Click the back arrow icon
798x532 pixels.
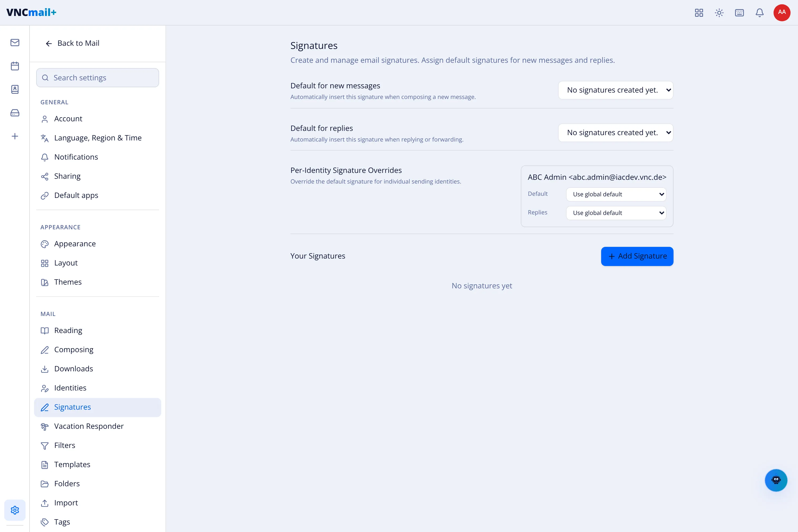pyautogui.click(x=49, y=43)
